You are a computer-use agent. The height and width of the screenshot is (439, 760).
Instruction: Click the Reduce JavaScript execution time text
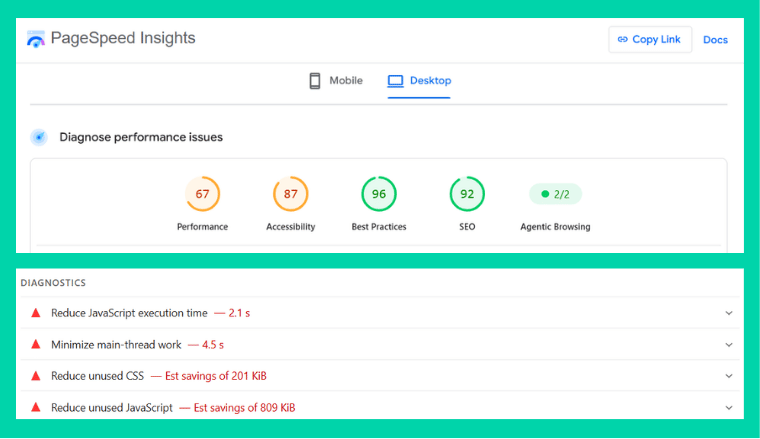pyautogui.click(x=129, y=313)
